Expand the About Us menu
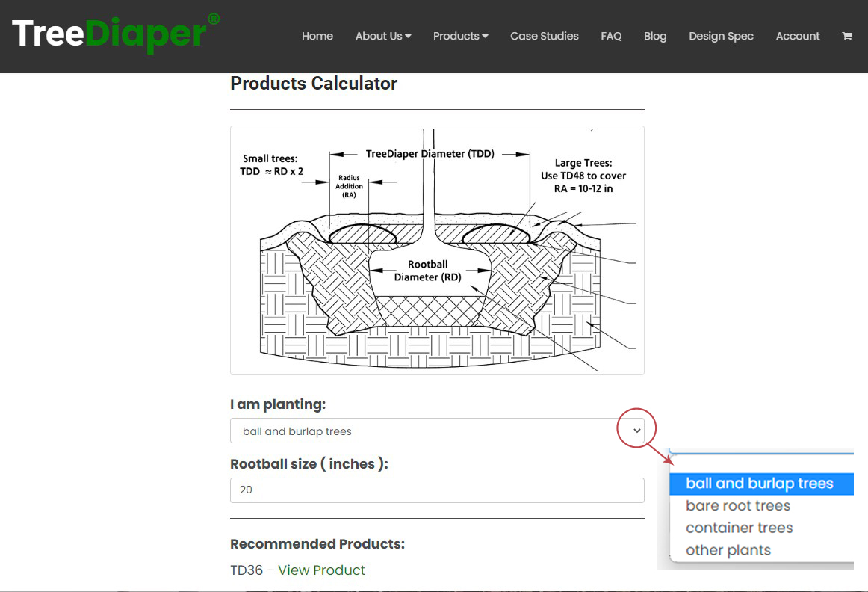The height and width of the screenshot is (592, 868). coord(383,36)
